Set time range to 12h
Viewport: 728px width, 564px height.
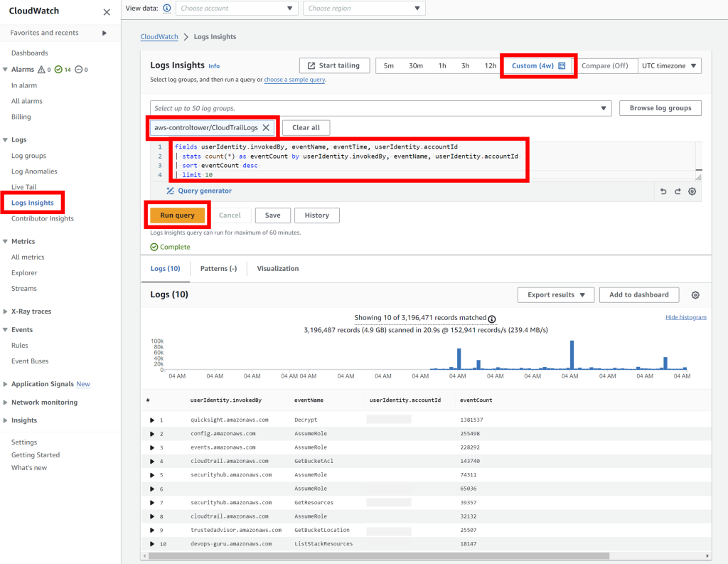[489, 65]
